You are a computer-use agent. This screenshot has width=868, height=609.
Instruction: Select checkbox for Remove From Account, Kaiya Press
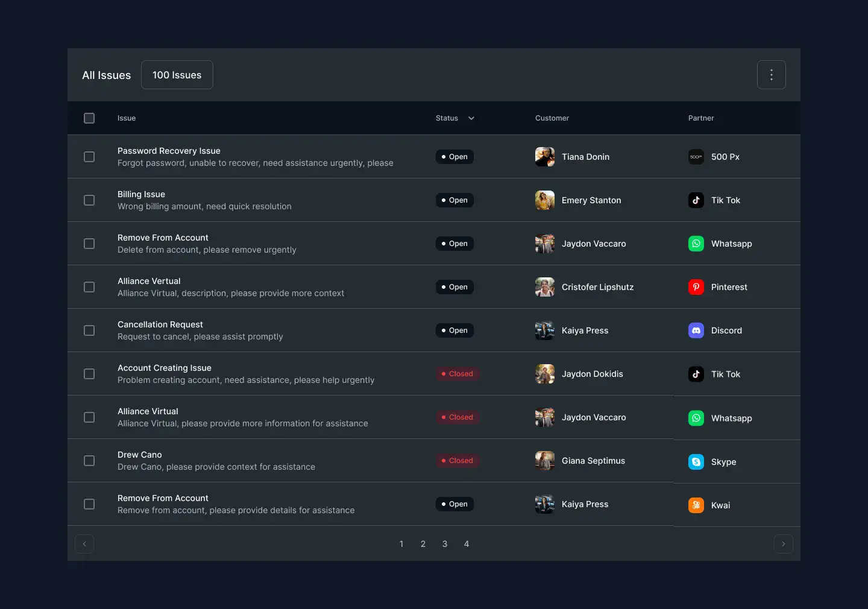point(89,504)
